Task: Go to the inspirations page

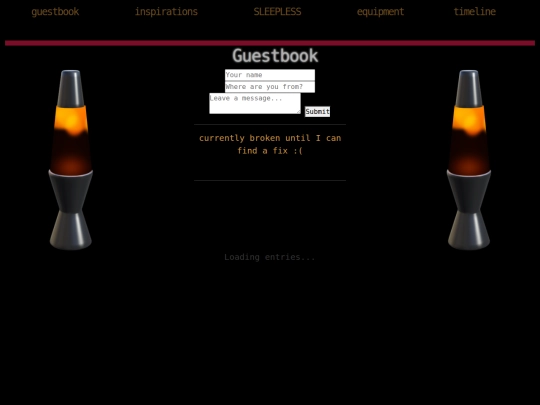Action: (x=166, y=12)
